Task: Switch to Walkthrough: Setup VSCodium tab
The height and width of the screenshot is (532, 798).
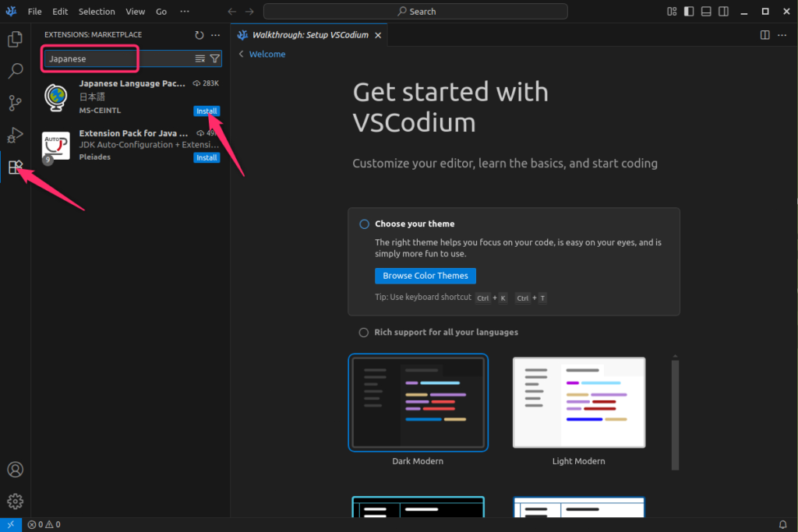Action: point(309,35)
